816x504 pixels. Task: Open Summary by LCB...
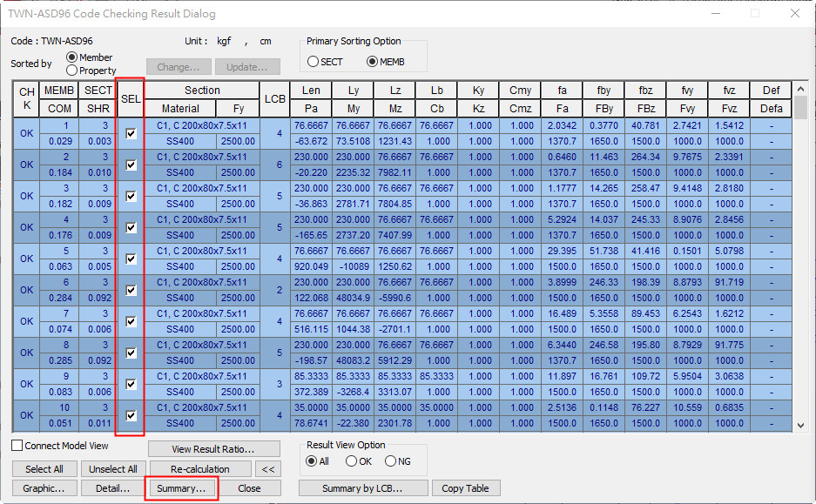(363, 488)
